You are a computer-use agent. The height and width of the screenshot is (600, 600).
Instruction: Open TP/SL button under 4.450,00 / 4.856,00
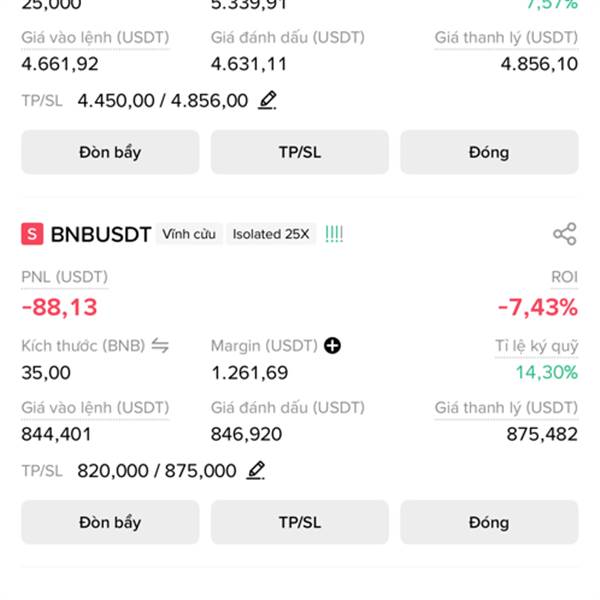300,152
